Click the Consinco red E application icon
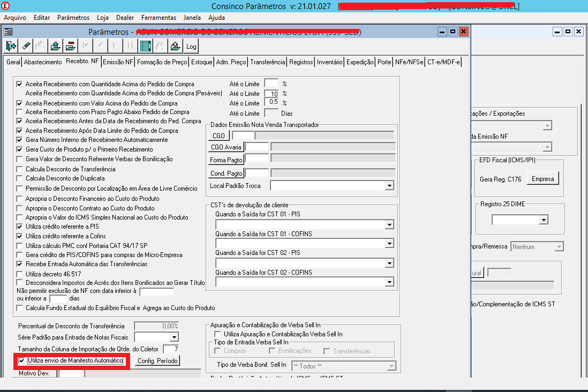Image resolution: width=588 pixels, height=392 pixels. [x=5, y=6]
